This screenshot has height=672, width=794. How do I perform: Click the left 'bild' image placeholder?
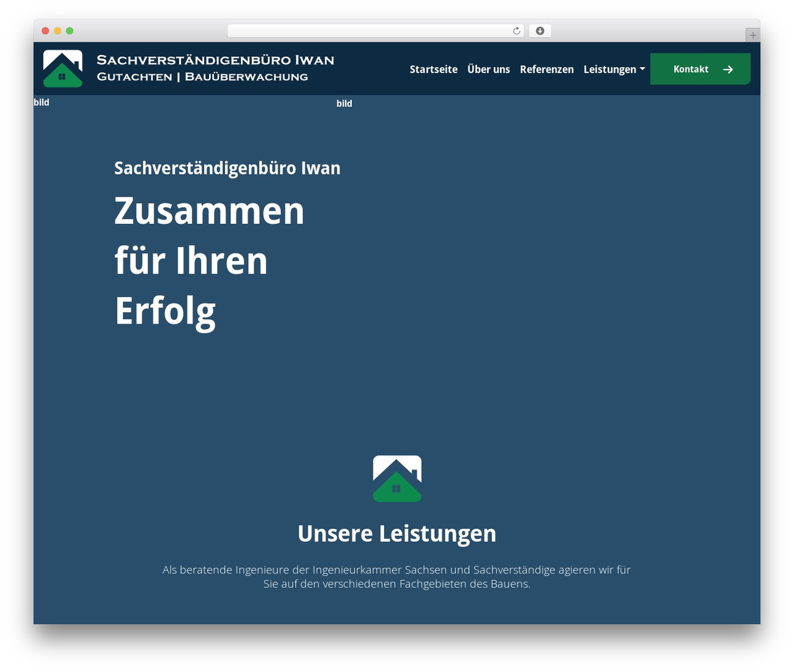(x=42, y=102)
